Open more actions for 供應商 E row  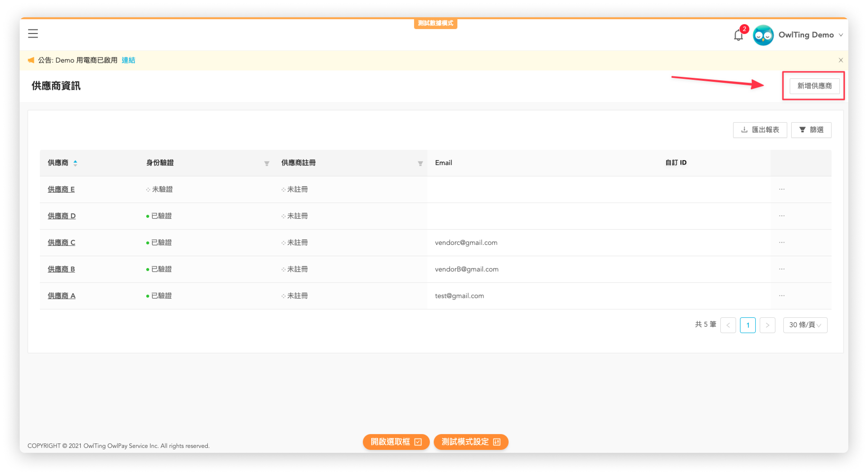(x=781, y=189)
